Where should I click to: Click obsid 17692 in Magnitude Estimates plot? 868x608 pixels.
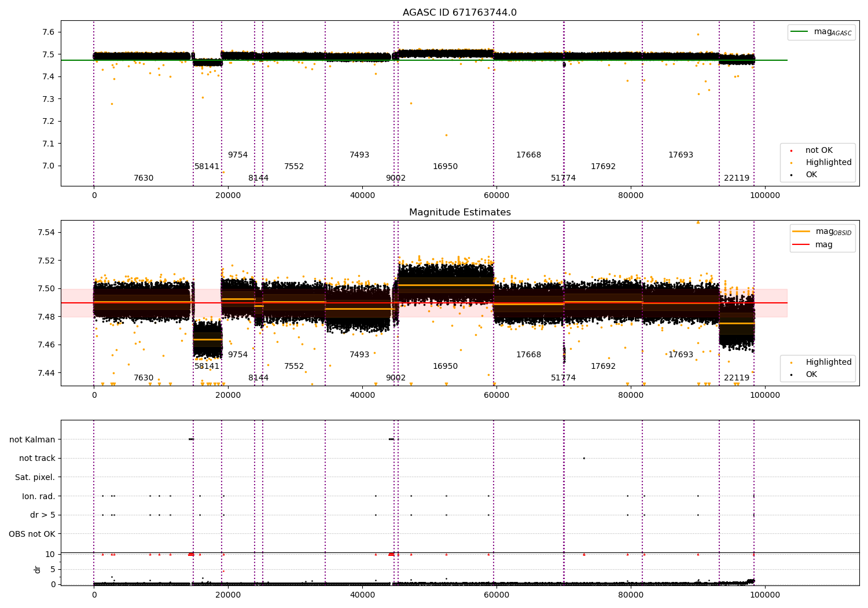coord(604,367)
